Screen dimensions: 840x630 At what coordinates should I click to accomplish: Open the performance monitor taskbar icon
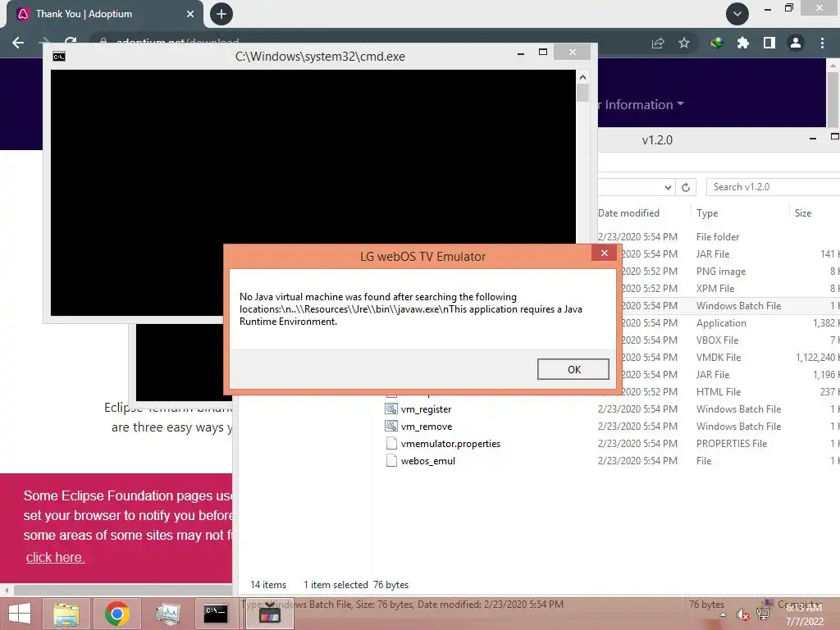click(167, 614)
